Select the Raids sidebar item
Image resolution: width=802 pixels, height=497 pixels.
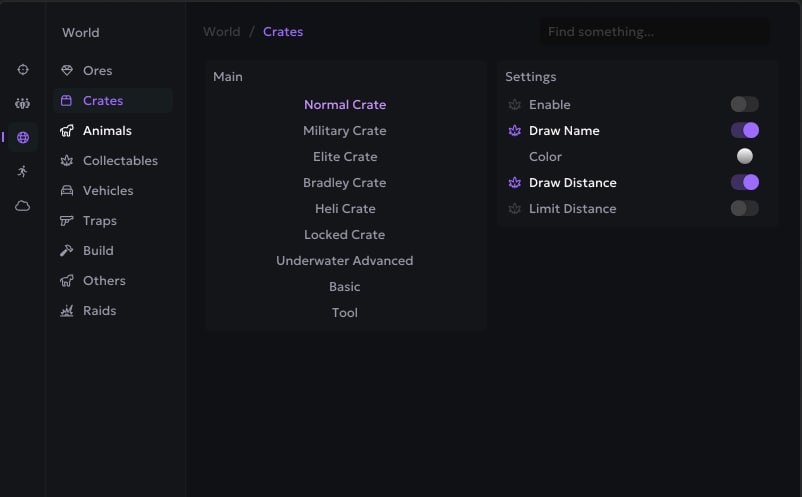tap(99, 311)
